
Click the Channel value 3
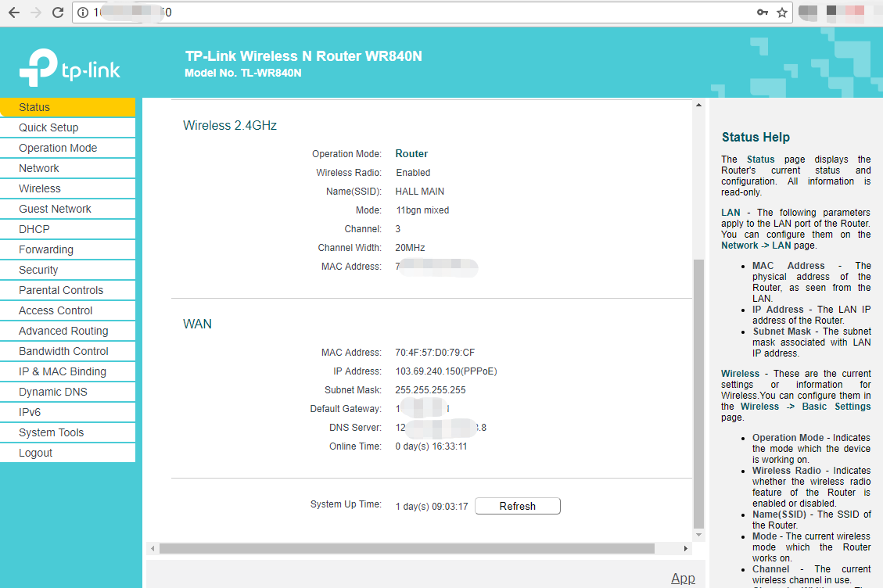tap(397, 229)
